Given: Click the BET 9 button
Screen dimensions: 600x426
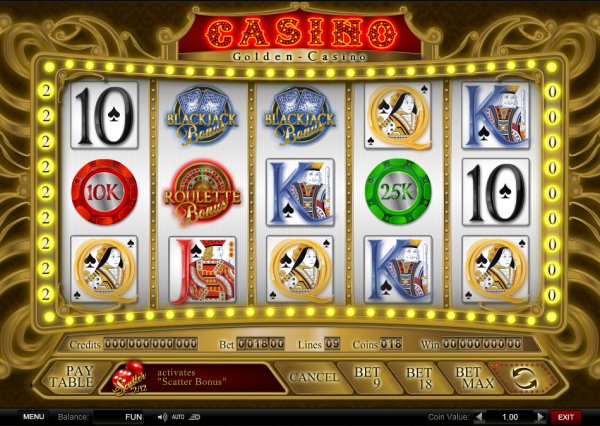Looking at the screenshot, I should click(x=367, y=377).
